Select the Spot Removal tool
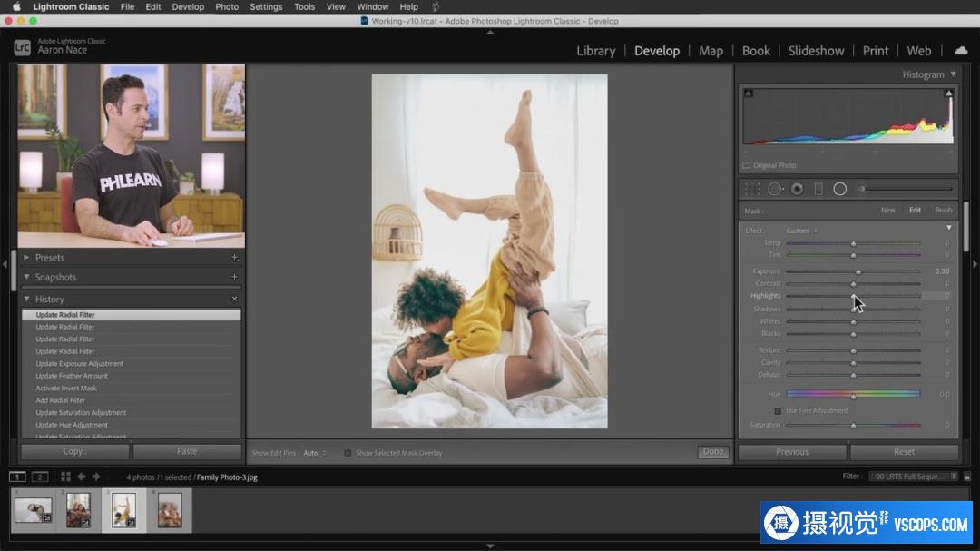This screenshot has width=980, height=551. click(x=775, y=189)
